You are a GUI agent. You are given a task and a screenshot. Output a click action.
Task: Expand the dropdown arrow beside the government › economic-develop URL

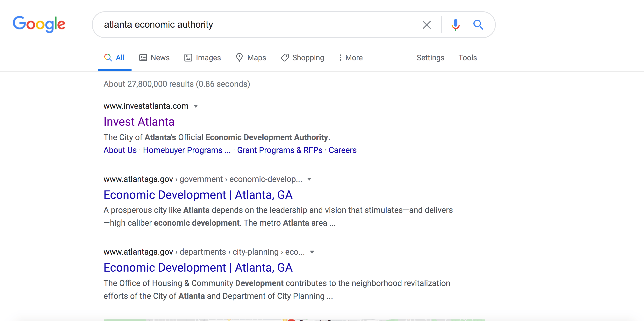[x=309, y=179]
